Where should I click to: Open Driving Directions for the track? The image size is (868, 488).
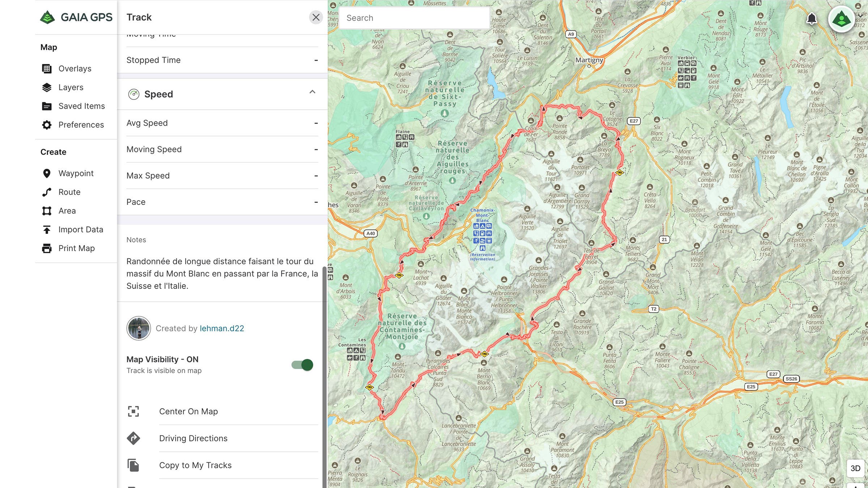(193, 438)
